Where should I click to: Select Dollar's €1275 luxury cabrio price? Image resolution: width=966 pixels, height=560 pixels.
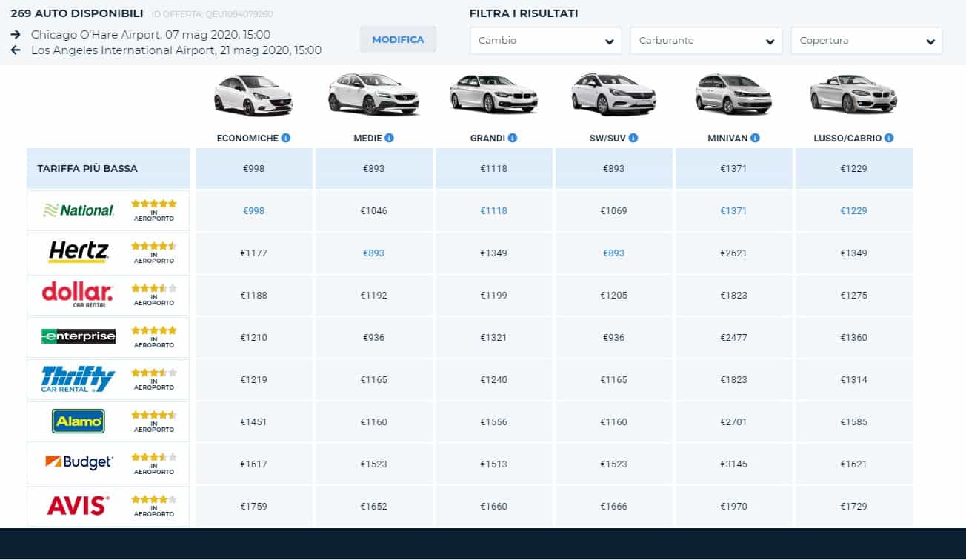853,295
